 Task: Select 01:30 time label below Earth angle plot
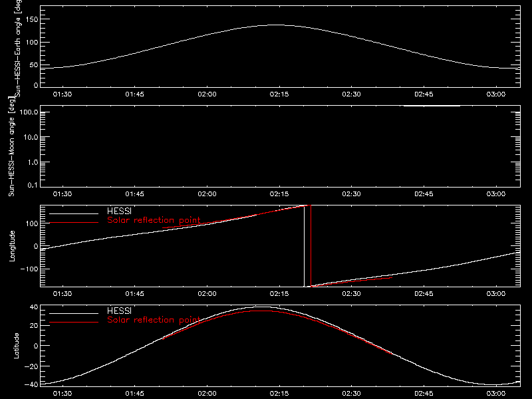coord(63,94)
